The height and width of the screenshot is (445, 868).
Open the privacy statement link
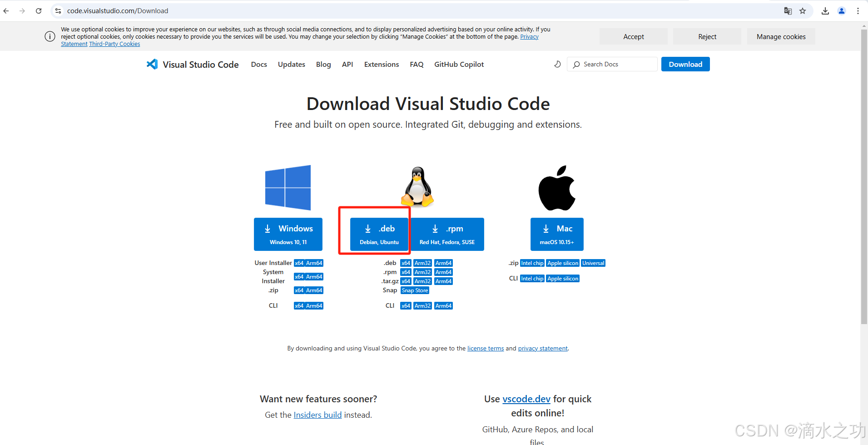pos(543,349)
